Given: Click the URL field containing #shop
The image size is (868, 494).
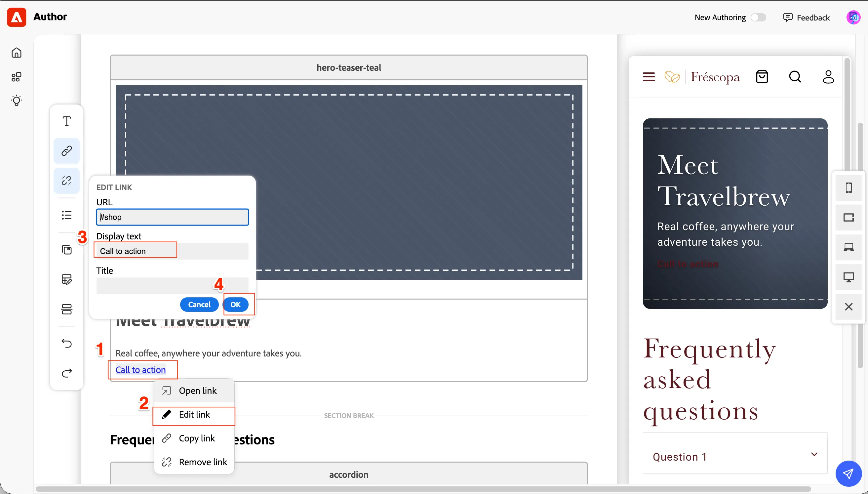Looking at the screenshot, I should [172, 217].
